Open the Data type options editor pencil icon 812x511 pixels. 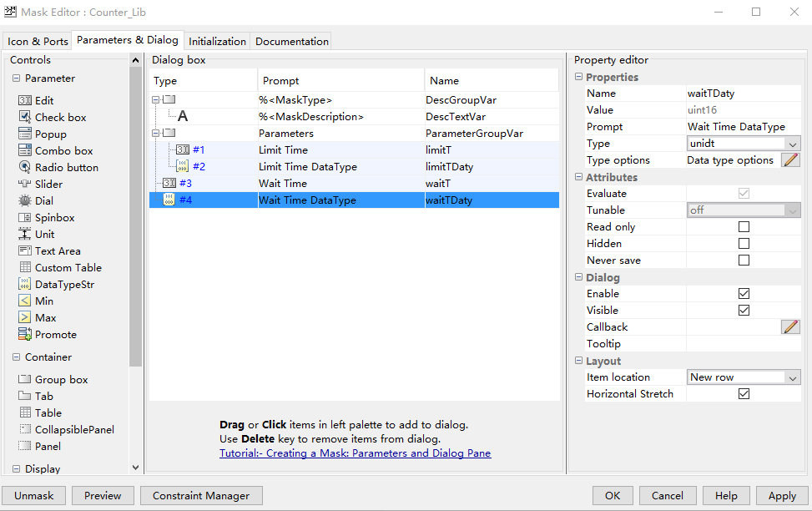(789, 159)
